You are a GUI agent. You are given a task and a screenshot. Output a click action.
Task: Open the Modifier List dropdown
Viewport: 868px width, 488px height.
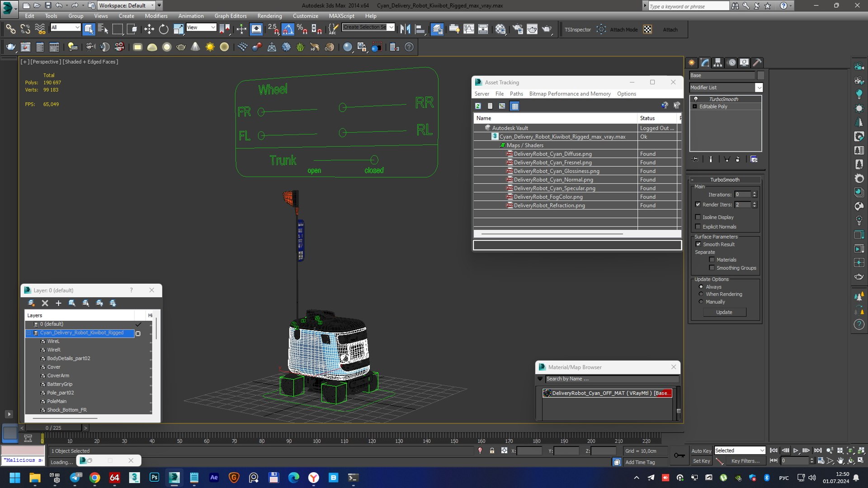(x=759, y=88)
